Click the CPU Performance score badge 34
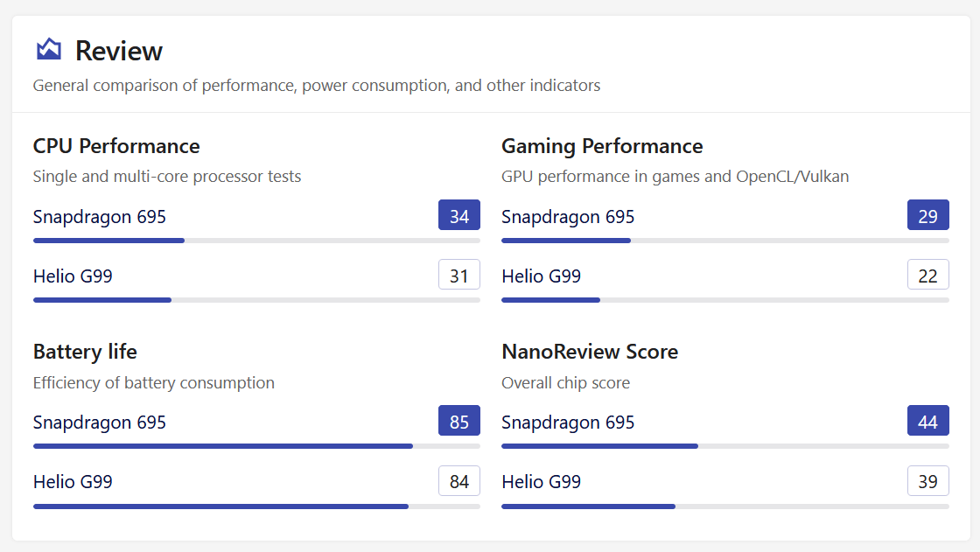Image resolution: width=980 pixels, height=552 pixels. click(459, 215)
